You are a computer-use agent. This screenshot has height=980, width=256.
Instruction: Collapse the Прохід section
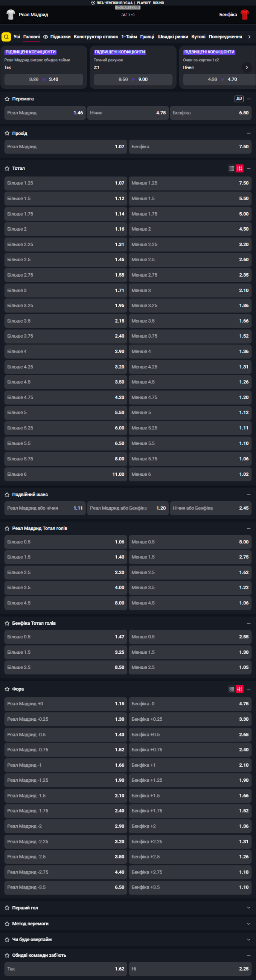tap(249, 133)
